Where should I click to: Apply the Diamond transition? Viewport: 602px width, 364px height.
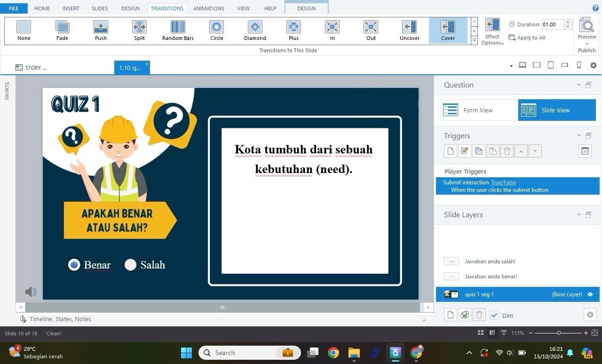pyautogui.click(x=255, y=31)
